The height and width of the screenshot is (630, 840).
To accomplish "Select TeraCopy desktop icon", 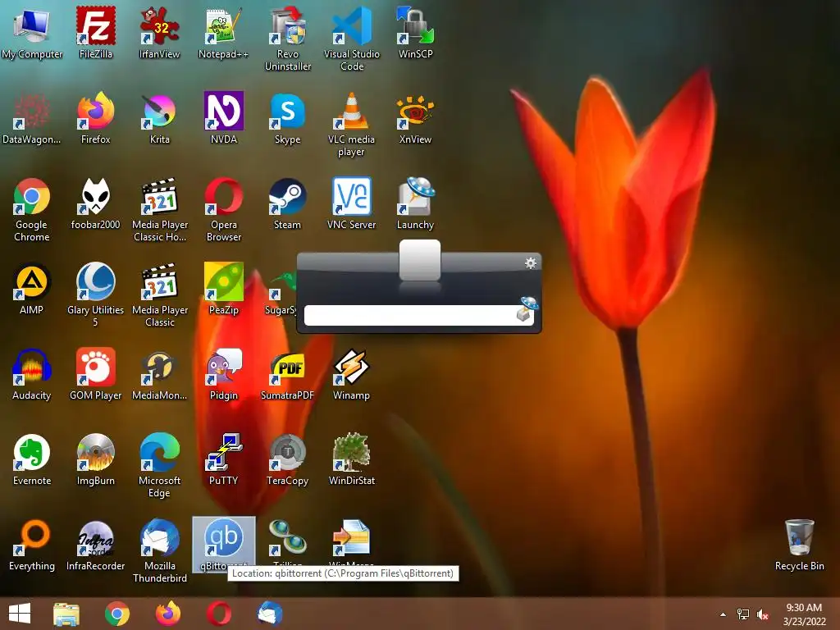I will [x=288, y=459].
